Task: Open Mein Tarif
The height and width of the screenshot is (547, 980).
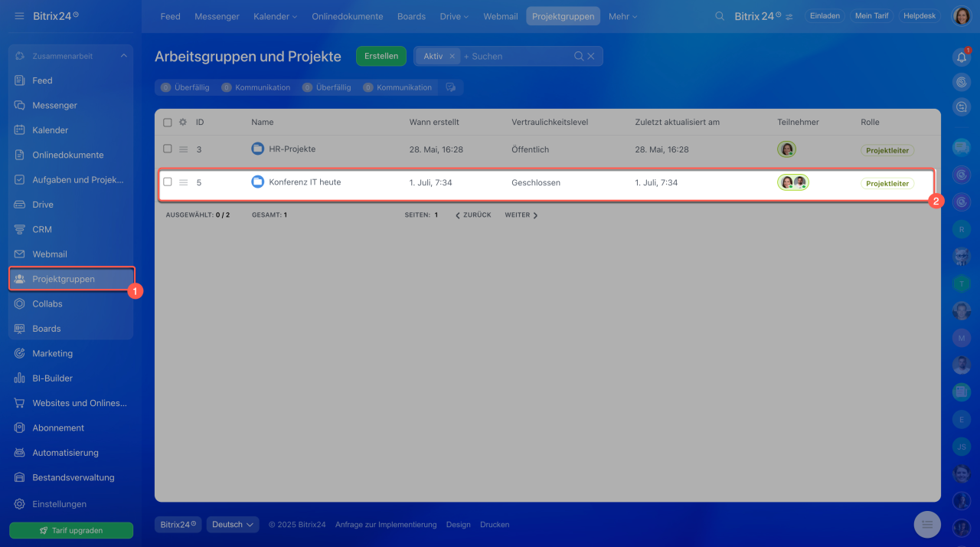Action: (871, 16)
